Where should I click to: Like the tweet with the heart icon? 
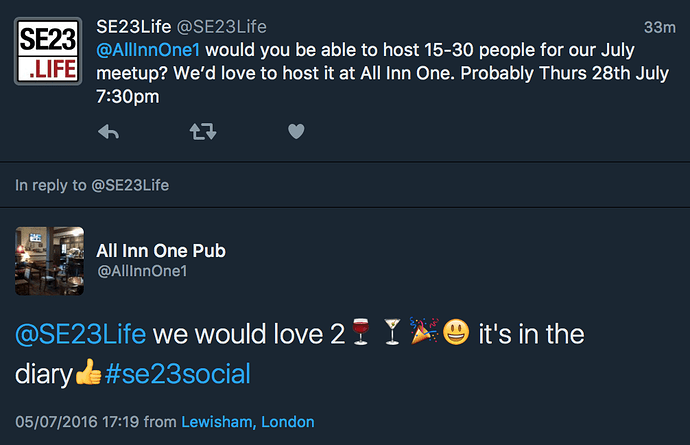pos(295,131)
